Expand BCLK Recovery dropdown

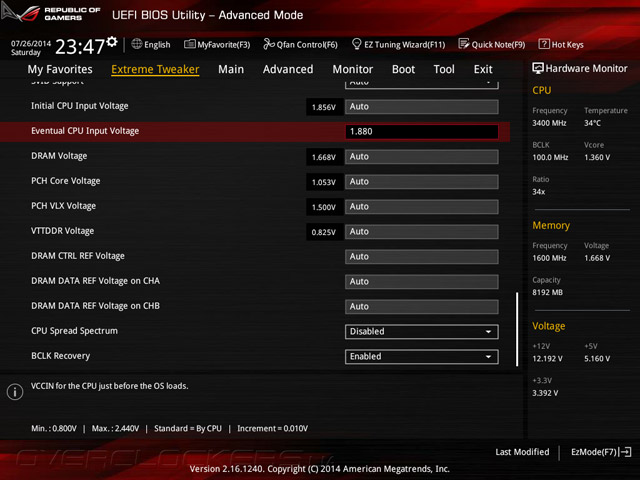point(422,357)
